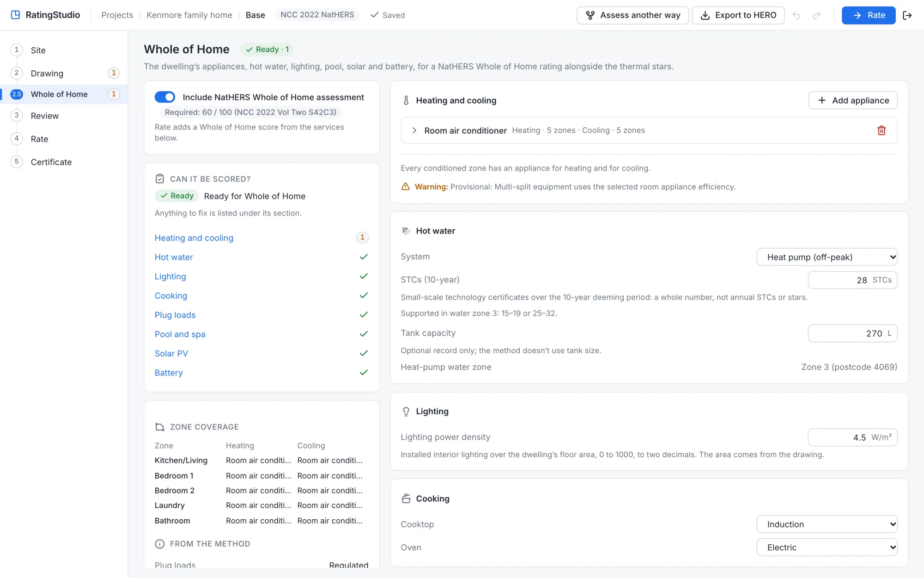Click the redo arrow icon
Viewport: 924px width, 578px height.
[x=817, y=15]
